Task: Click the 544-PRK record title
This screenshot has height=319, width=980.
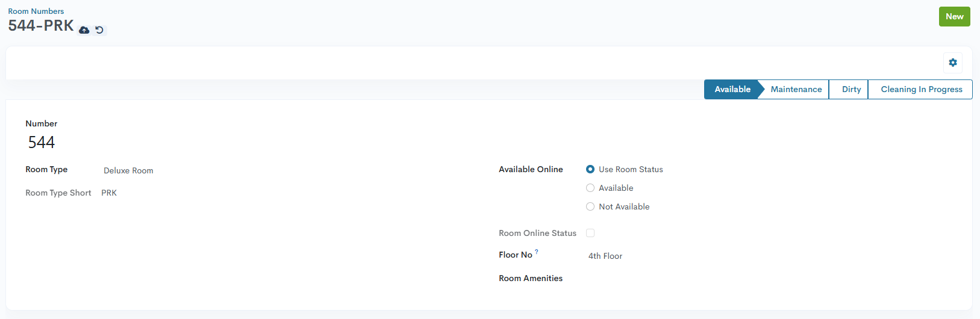Action: [41, 26]
